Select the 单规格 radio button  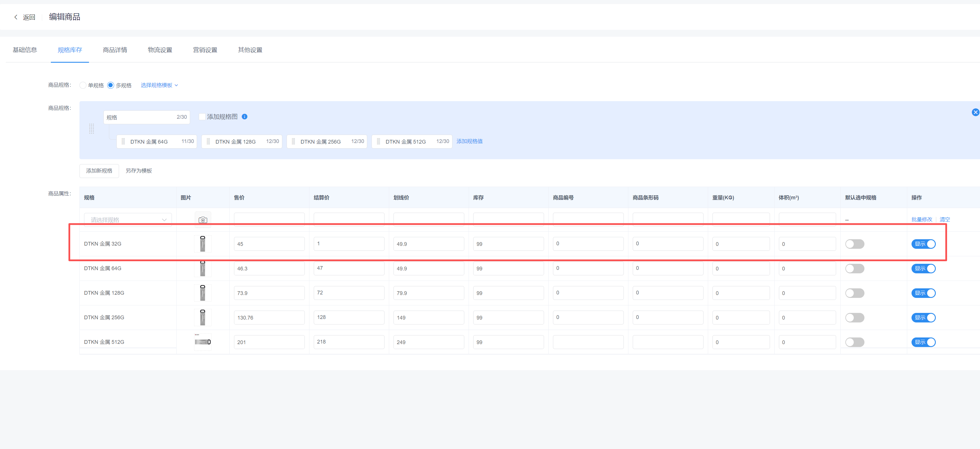[83, 85]
